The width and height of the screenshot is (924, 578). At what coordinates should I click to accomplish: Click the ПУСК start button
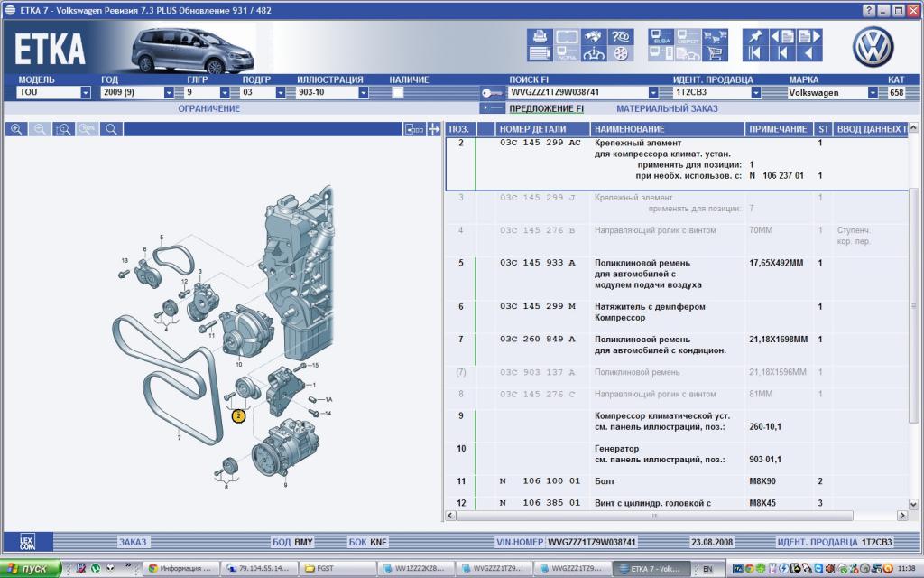(x=30, y=569)
